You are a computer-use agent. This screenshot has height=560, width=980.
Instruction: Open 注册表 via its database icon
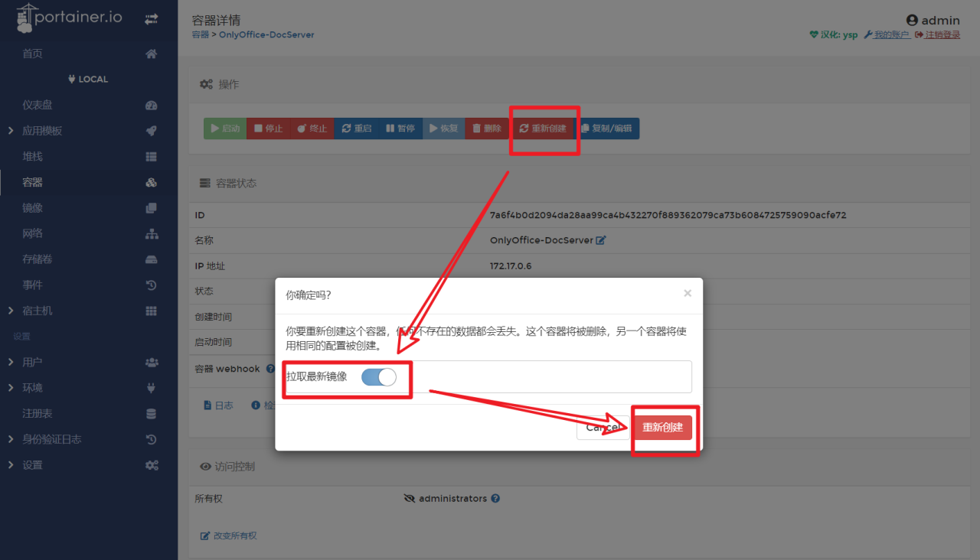tap(152, 413)
